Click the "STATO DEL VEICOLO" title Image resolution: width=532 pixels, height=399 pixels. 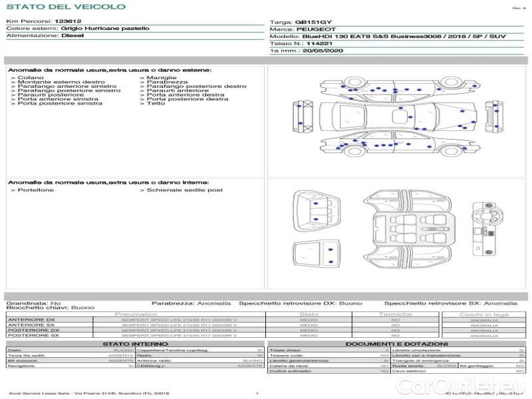(66, 7)
